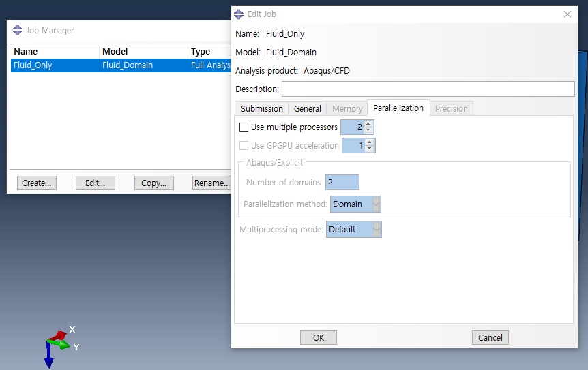Select the Parallelization tab

pyautogui.click(x=398, y=108)
